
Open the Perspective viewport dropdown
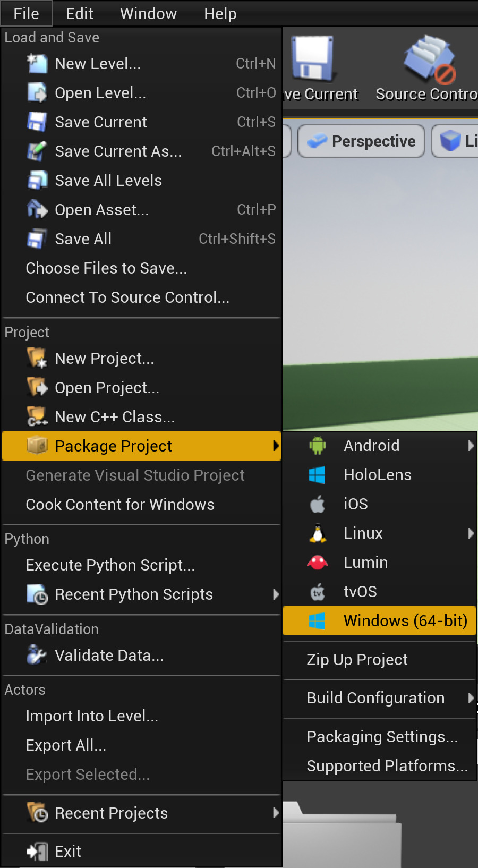point(362,141)
